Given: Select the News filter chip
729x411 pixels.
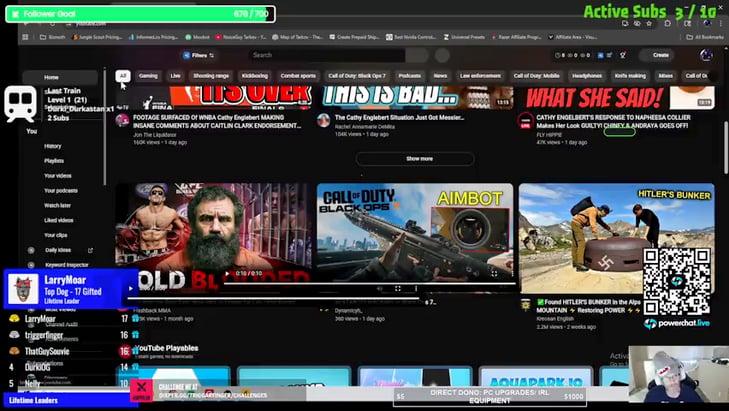Looking at the screenshot, I should [x=440, y=76].
